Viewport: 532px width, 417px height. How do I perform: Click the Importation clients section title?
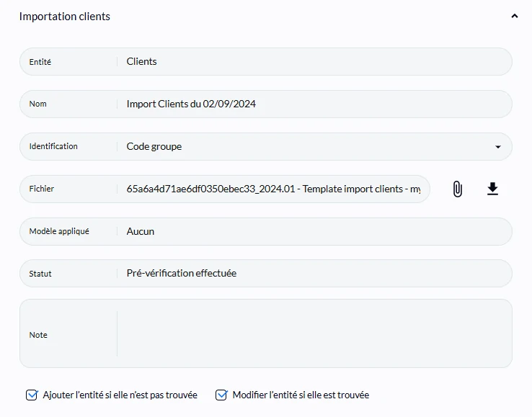65,17
